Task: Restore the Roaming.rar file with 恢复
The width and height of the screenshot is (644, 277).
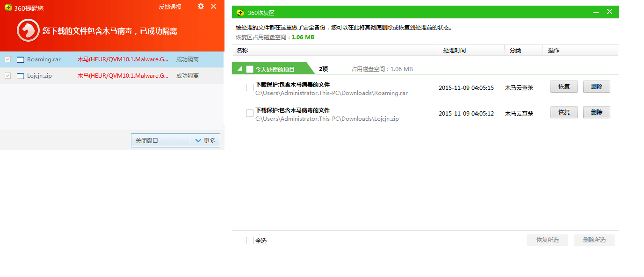Action: click(x=564, y=87)
